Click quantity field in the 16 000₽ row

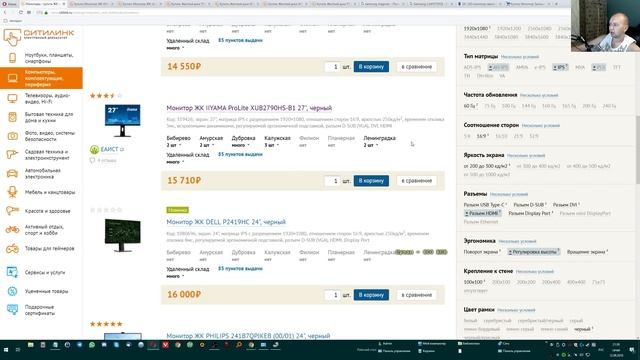[333, 295]
